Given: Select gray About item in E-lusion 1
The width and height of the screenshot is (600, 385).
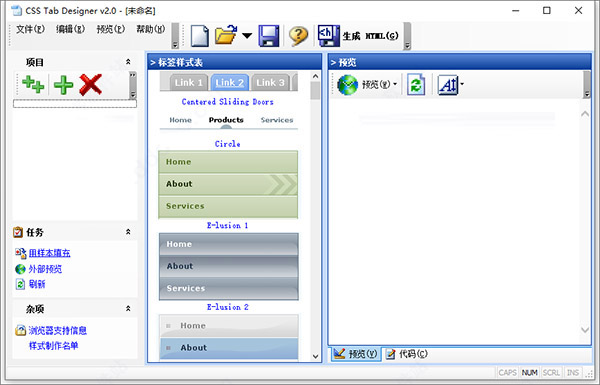Looking at the screenshot, I should click(x=229, y=266).
